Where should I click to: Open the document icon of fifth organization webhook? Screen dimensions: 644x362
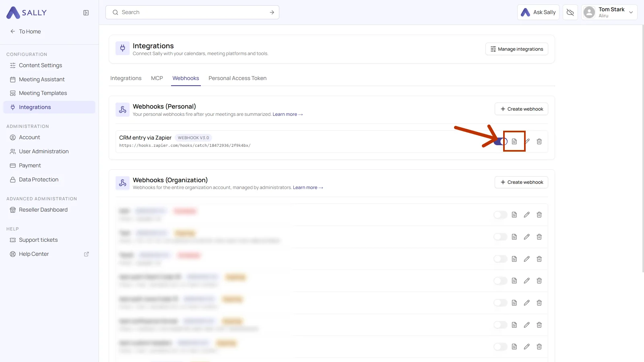coord(514,303)
